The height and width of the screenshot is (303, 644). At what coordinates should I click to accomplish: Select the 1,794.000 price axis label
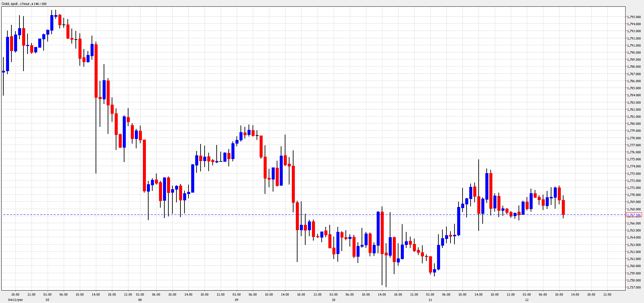634,24
